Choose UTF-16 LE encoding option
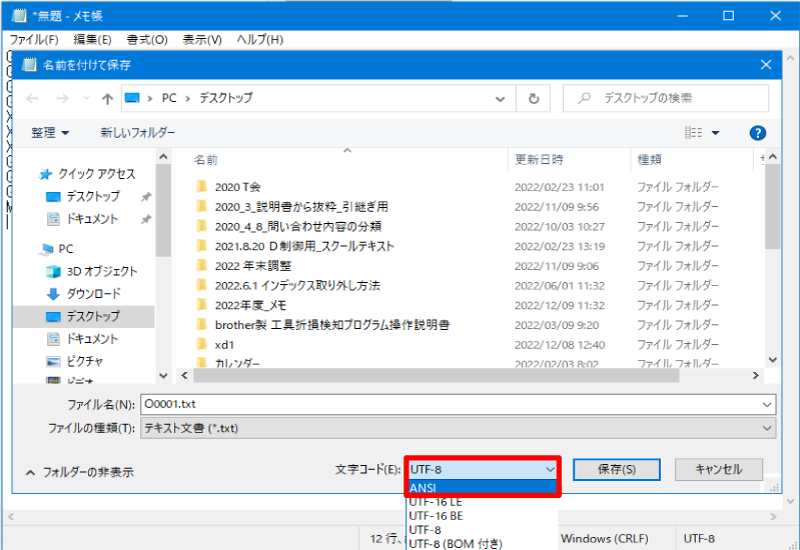 [435, 502]
